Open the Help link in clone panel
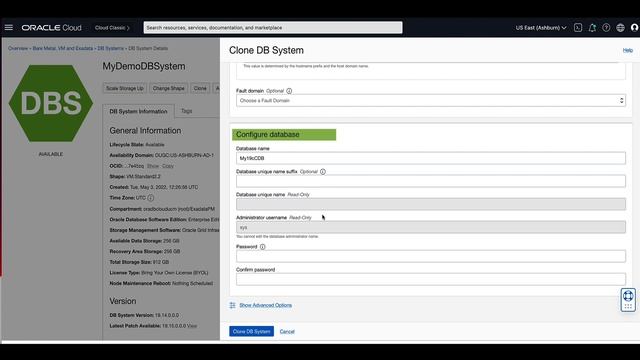This screenshot has width=640, height=360. [x=628, y=50]
